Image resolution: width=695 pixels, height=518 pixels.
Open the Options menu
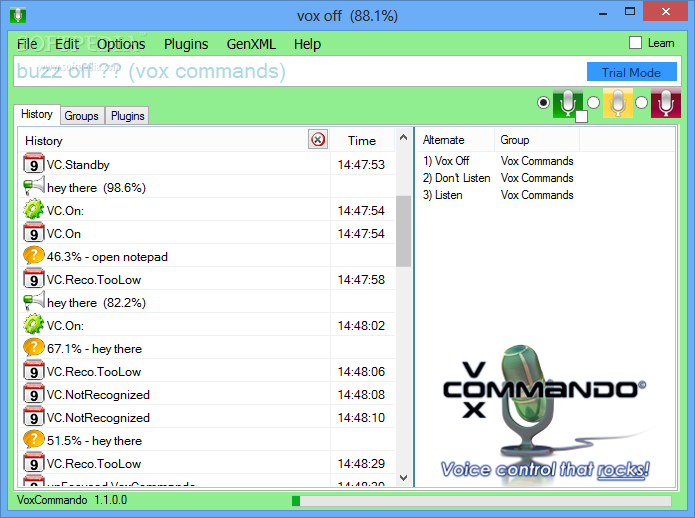[121, 44]
